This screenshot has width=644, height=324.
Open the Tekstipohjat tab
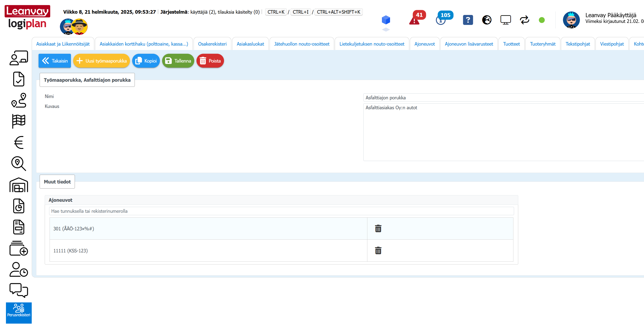click(577, 44)
